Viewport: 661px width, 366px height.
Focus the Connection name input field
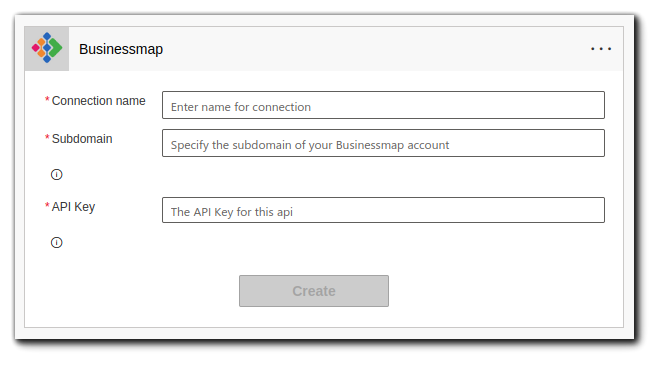point(383,105)
